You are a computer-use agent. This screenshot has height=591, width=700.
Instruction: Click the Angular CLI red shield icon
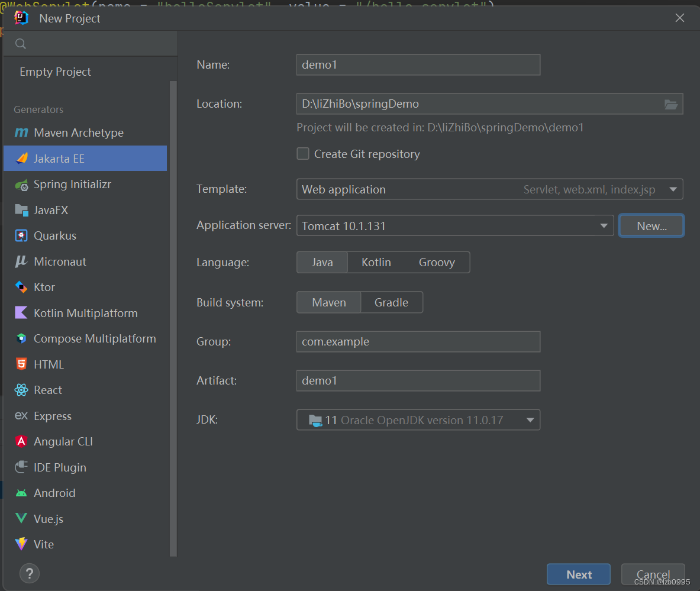tap(21, 441)
